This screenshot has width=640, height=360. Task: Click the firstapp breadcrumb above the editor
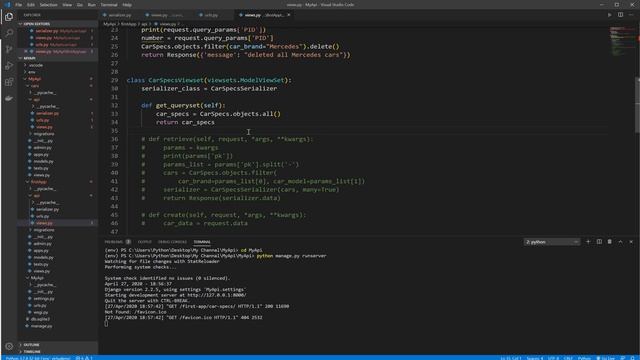point(128,24)
